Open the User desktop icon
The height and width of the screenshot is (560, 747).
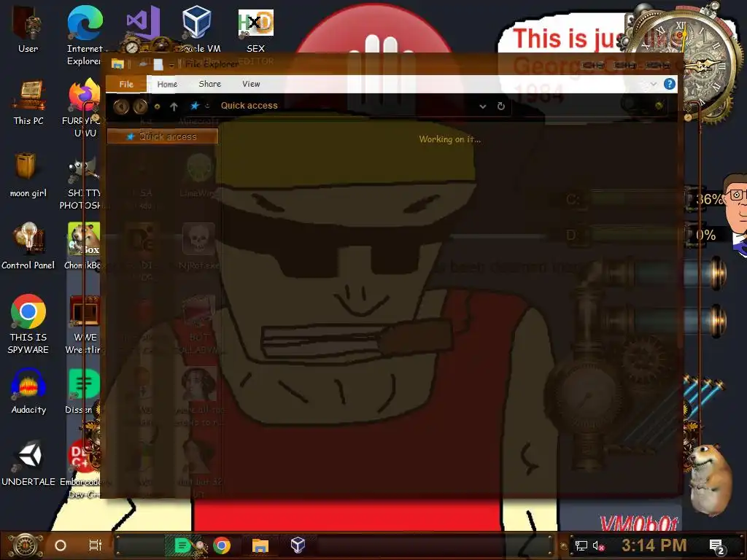[28, 29]
